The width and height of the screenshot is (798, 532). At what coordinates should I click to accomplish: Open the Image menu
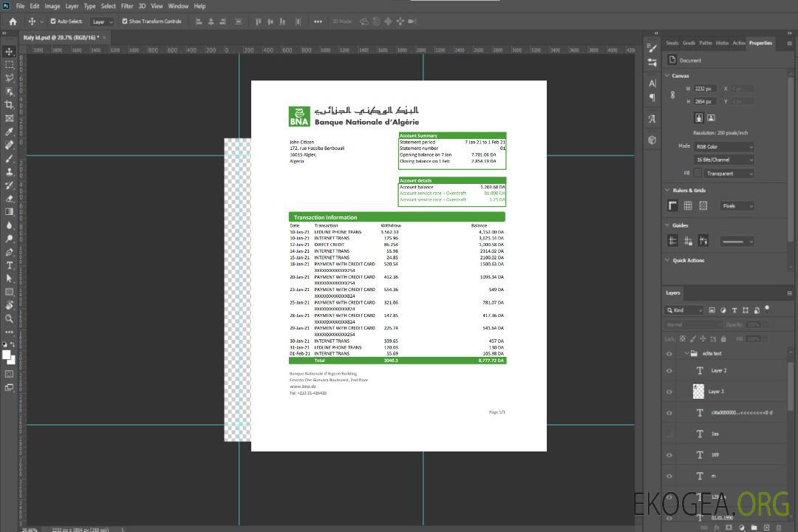(52, 6)
